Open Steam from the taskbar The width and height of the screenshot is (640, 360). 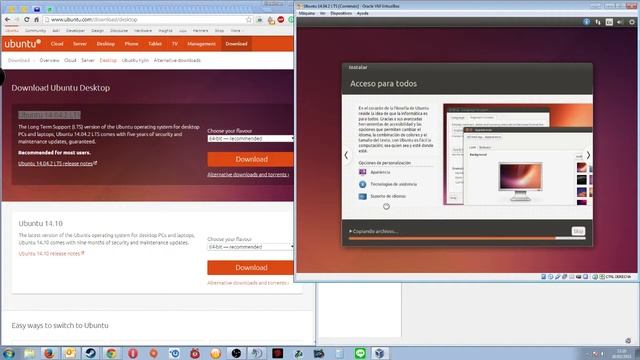pos(91,353)
